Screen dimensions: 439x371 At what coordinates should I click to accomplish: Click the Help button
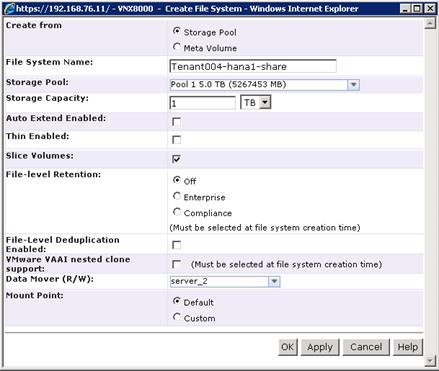point(408,347)
